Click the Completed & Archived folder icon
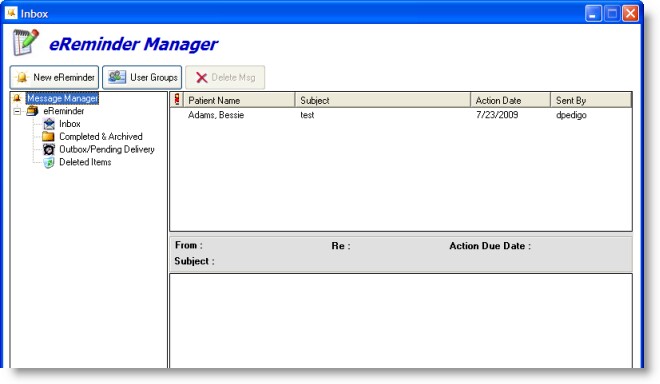Image resolution: width=660 pixels, height=384 pixels. (48, 136)
